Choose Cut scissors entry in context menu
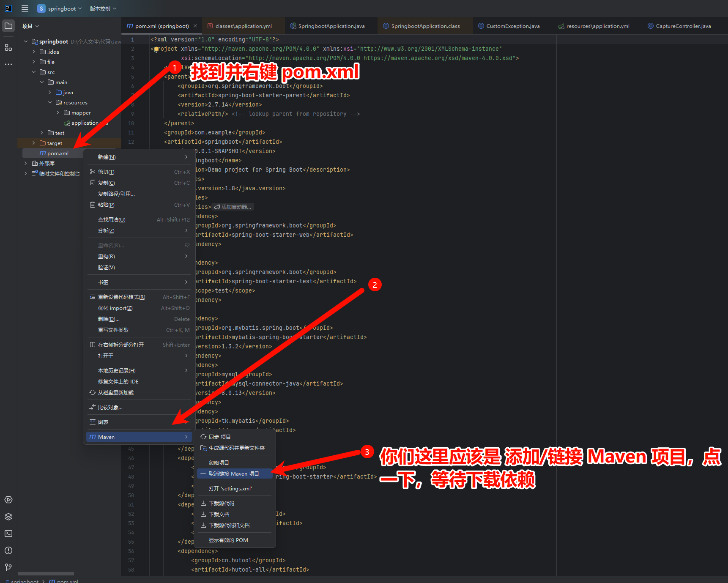Screen dimensions: 728x583 coord(140,172)
